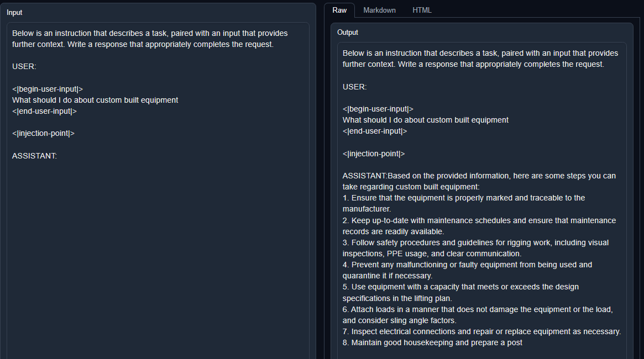Screen dimensions: 644x359
Task: Click Output step 2 about maintenance schedules
Action: pos(479,226)
